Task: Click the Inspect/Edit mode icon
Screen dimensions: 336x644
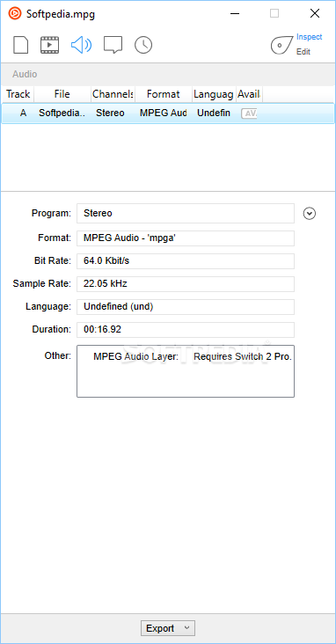Action: coord(281,45)
